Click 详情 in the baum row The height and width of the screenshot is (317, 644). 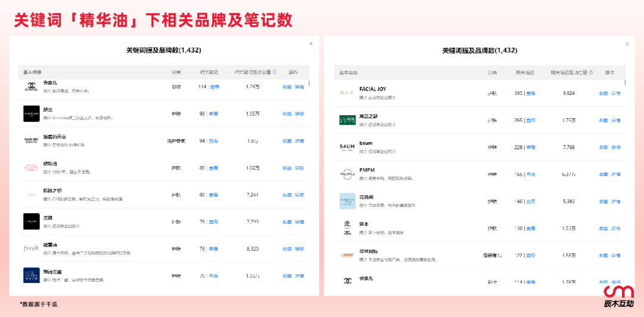(x=615, y=147)
